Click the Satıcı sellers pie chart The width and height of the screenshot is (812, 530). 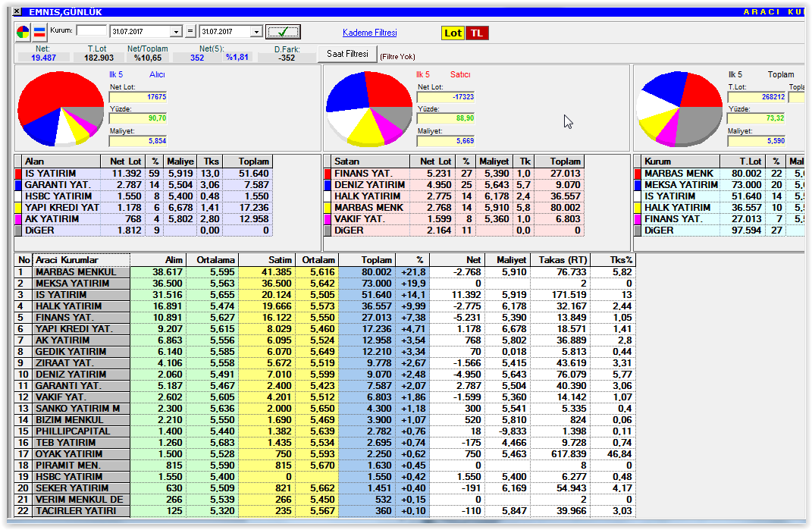coord(369,108)
